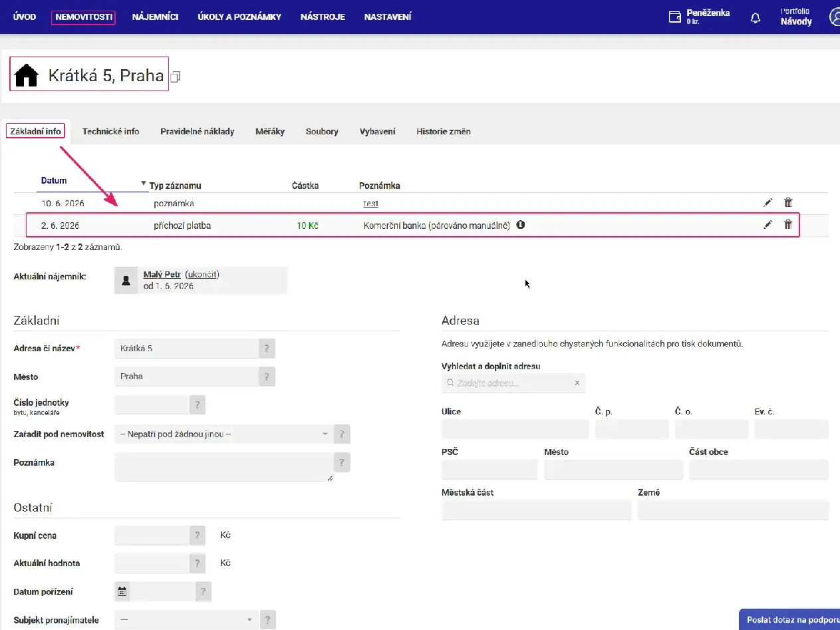Clear the address search with X icon
This screenshot has width=840, height=630.
577,383
